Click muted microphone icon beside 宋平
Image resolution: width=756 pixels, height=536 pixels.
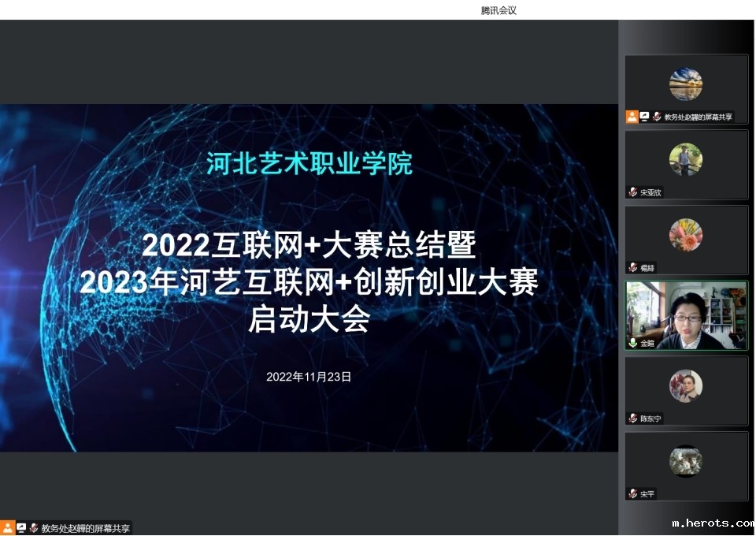(632, 494)
